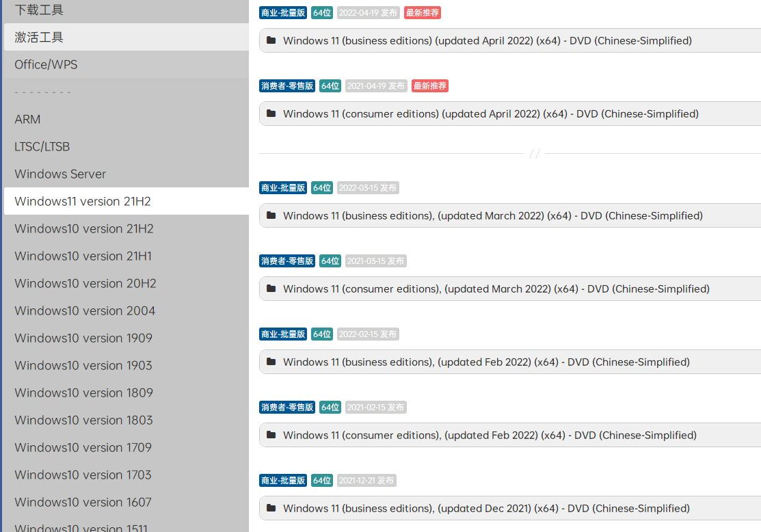Select Windows10 version 1511 sidebar item

coord(126,526)
